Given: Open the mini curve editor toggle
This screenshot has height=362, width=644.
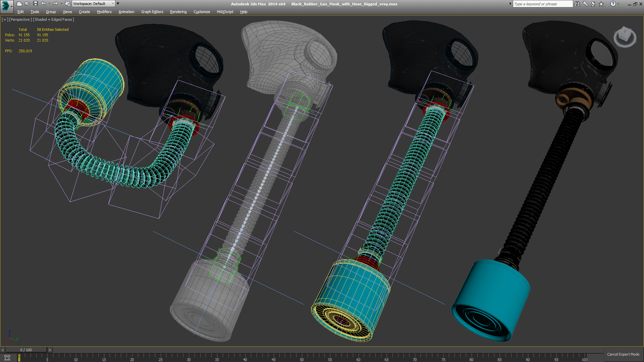Looking at the screenshot, I should click(7, 358).
